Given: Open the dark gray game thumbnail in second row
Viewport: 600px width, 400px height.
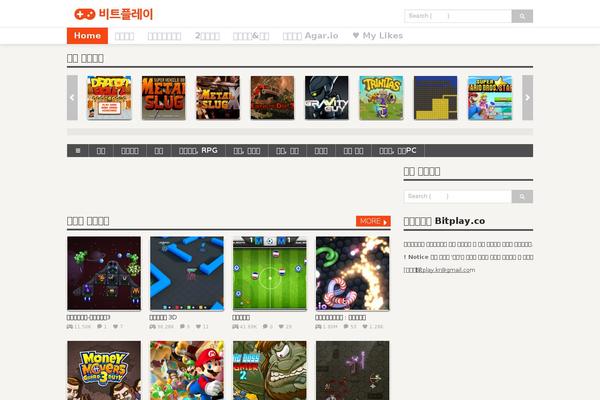Looking at the screenshot, I should click(352, 371).
